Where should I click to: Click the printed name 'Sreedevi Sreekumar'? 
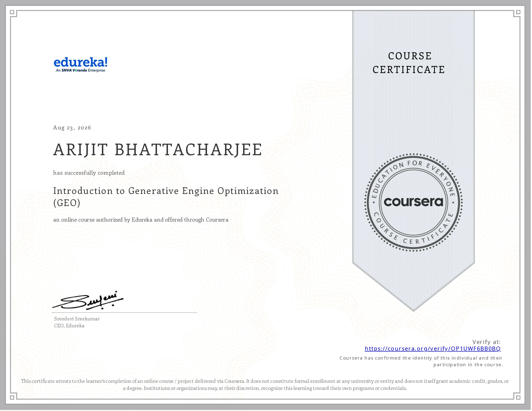(77, 319)
